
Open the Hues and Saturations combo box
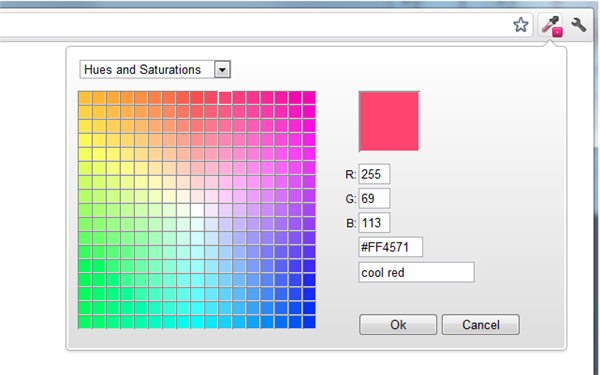pyautogui.click(x=155, y=70)
